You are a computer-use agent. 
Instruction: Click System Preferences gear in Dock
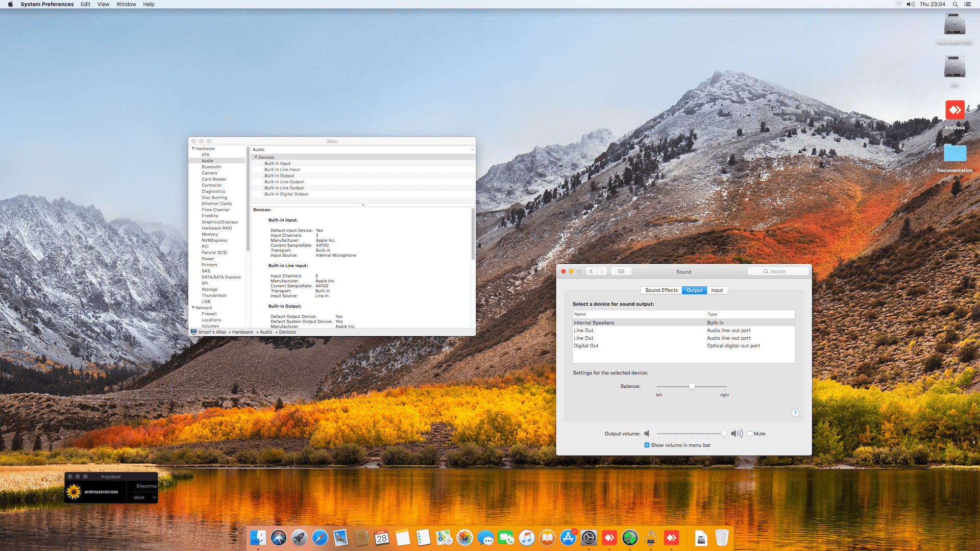(589, 538)
